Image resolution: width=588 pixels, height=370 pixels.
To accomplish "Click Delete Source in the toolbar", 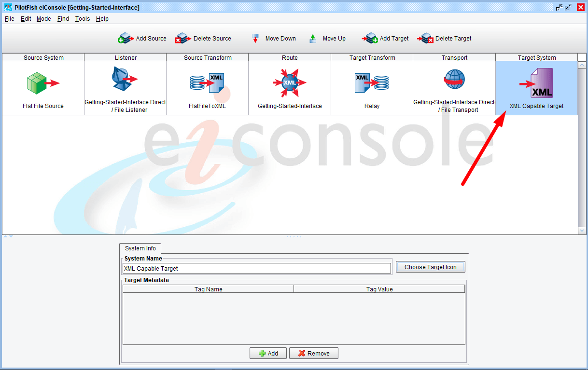I will (x=203, y=39).
